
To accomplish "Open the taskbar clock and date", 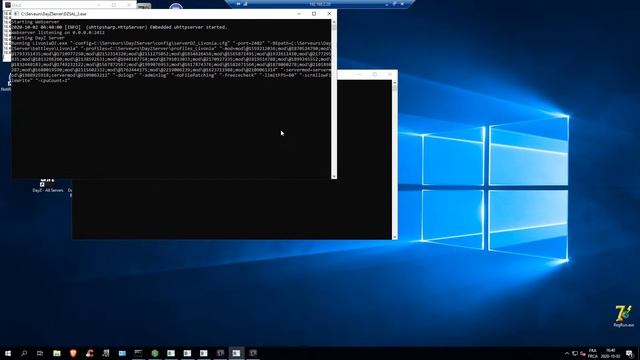I will point(611,353).
